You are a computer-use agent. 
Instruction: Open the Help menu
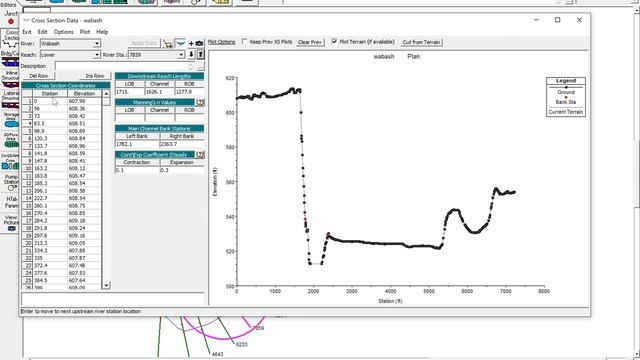tap(102, 31)
